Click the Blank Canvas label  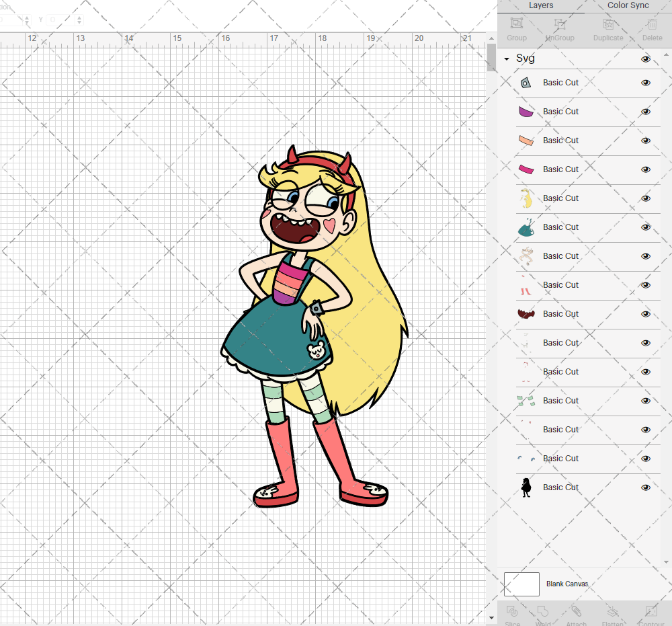click(567, 584)
